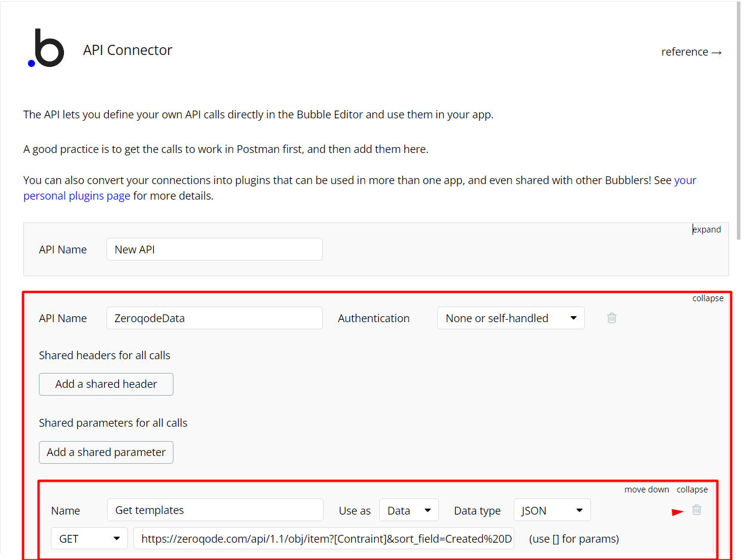744x560 pixels.
Task: Click the zeroqode.com URL field
Action: [x=324, y=538]
